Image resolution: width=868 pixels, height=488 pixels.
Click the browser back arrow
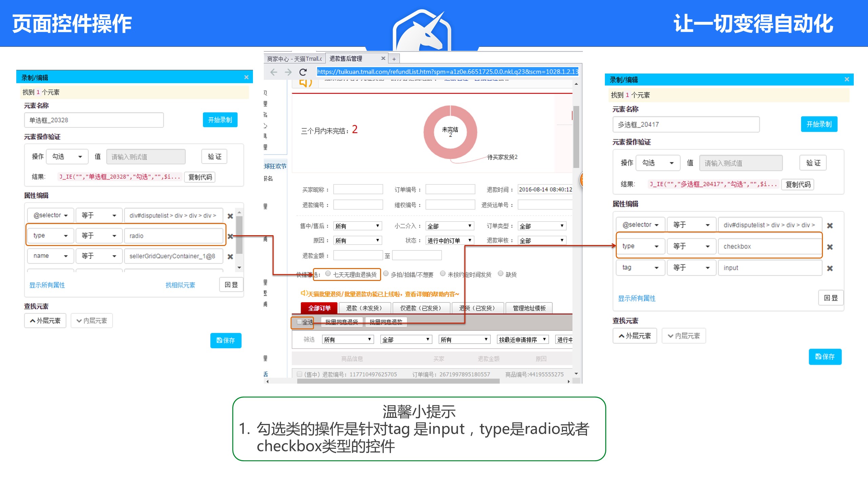pos(274,72)
